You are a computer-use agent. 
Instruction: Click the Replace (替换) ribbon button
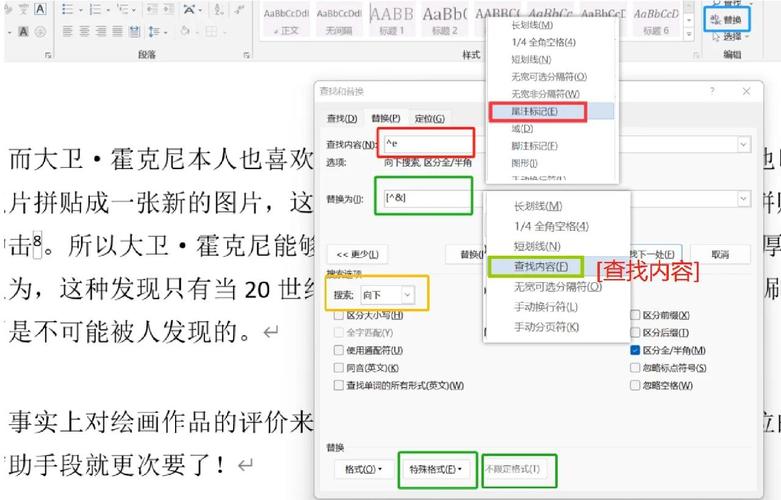pos(726,19)
